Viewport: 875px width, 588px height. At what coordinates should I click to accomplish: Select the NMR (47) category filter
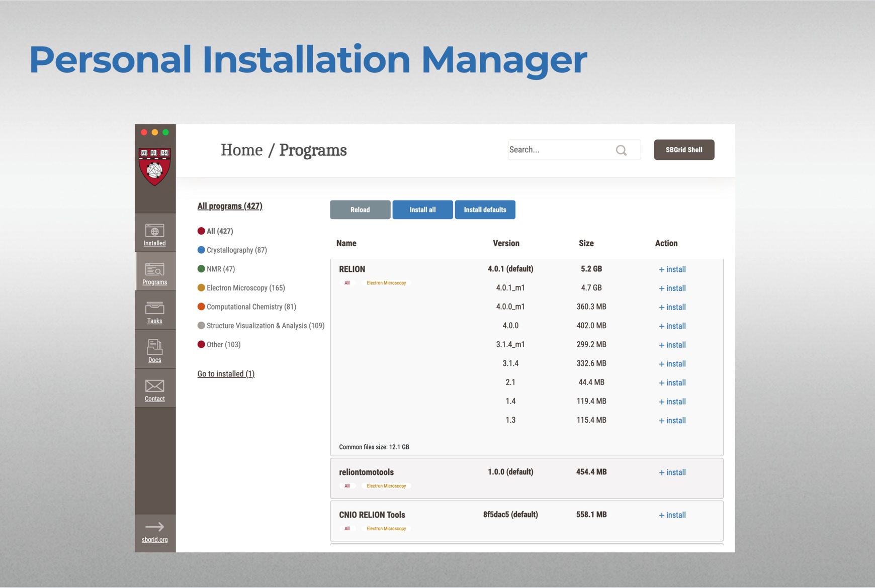(220, 269)
